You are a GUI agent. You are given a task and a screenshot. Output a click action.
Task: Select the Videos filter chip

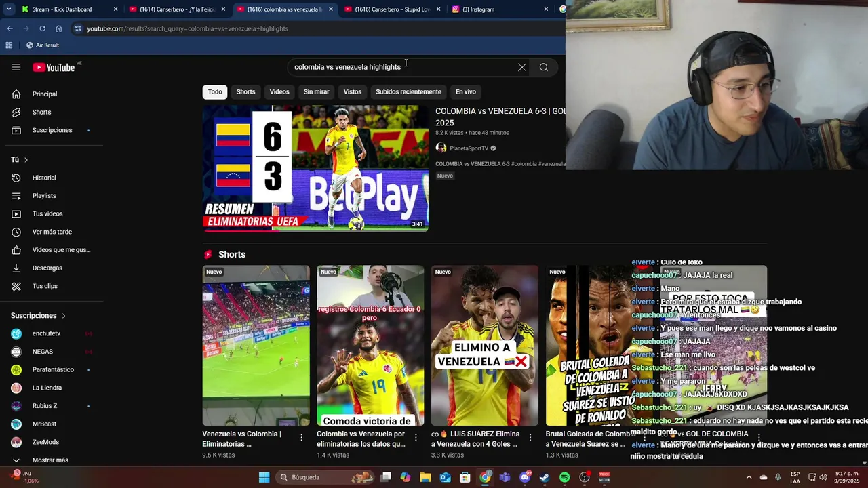[x=279, y=91]
